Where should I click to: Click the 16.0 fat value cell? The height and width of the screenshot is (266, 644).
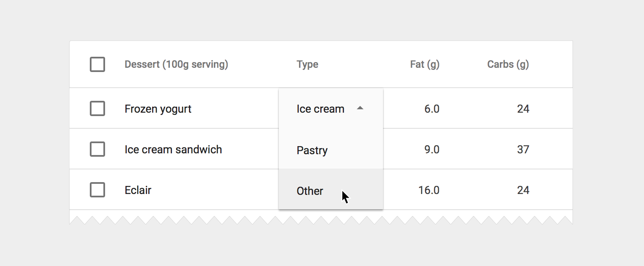429,190
